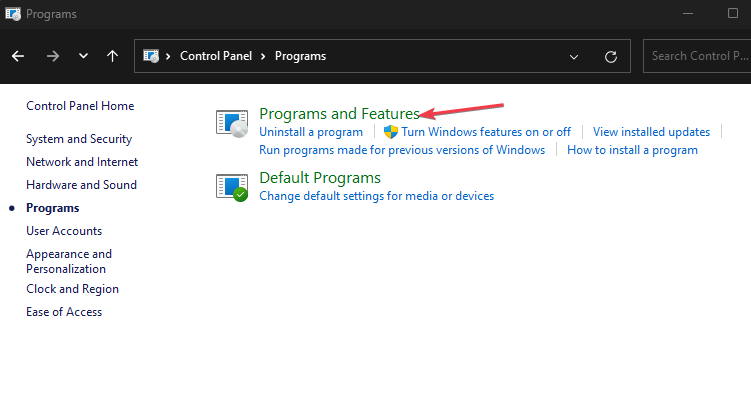Go back using the Back arrow
This screenshot has width=751, height=419.
tap(18, 56)
